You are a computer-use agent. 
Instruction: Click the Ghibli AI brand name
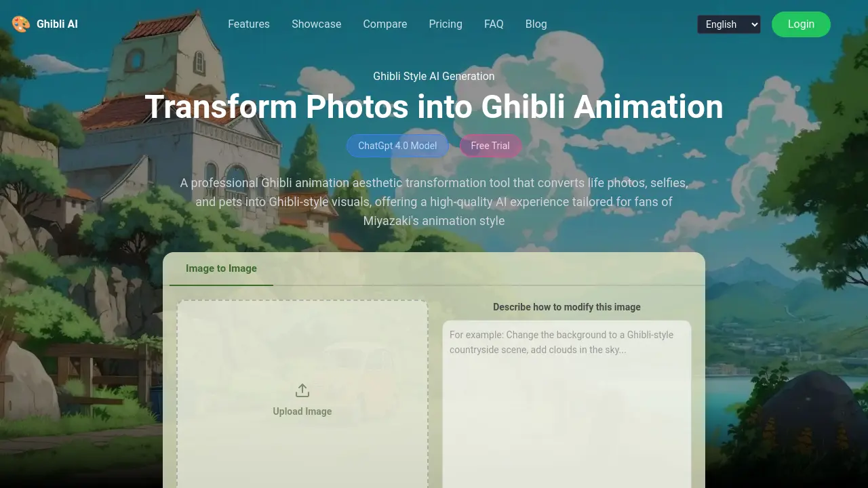57,24
